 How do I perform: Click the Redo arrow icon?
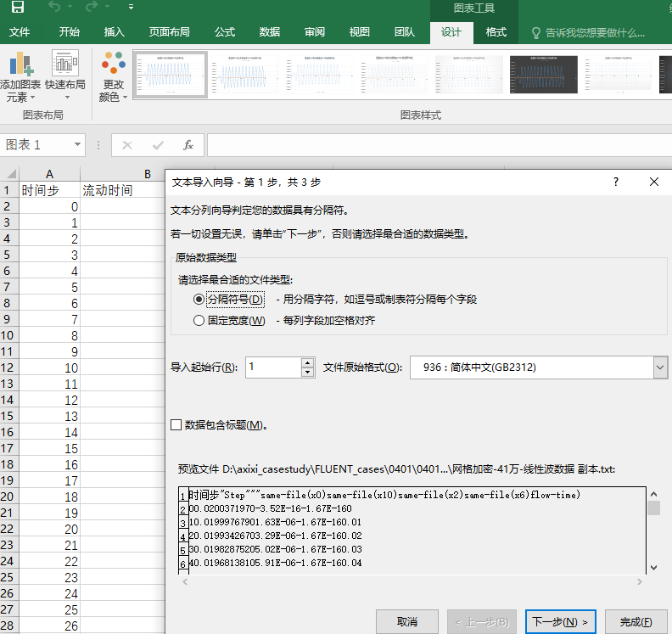click(x=92, y=7)
